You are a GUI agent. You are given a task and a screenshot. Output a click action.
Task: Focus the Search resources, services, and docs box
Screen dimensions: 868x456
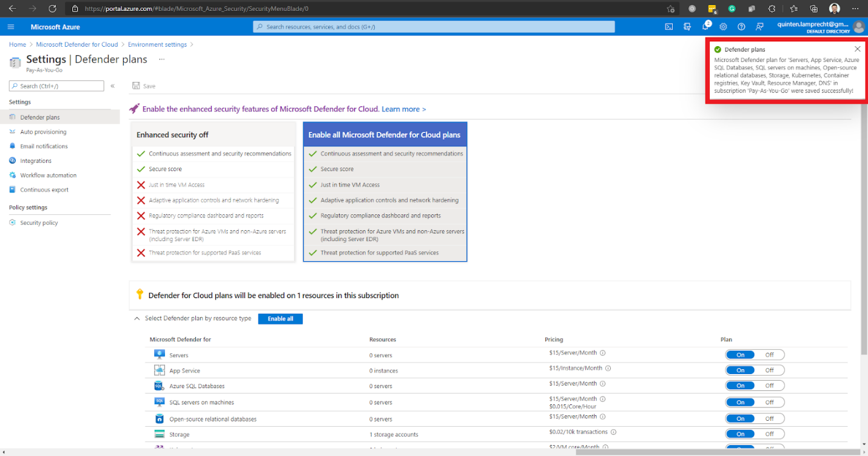point(434,27)
